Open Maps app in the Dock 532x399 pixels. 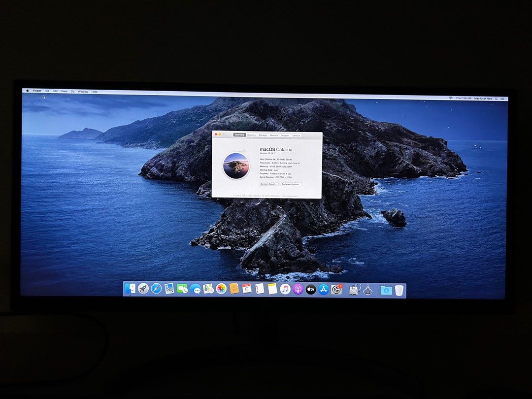(x=208, y=289)
